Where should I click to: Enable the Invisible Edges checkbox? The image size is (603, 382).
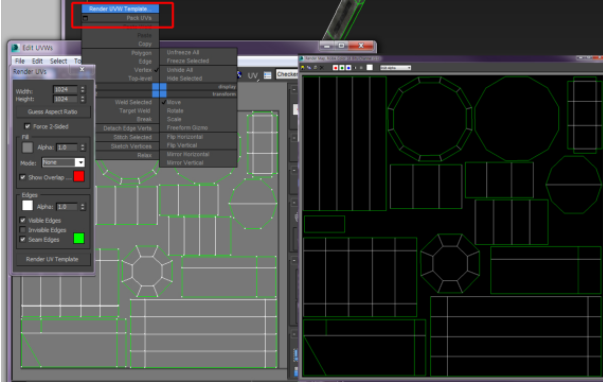pyautogui.click(x=23, y=230)
